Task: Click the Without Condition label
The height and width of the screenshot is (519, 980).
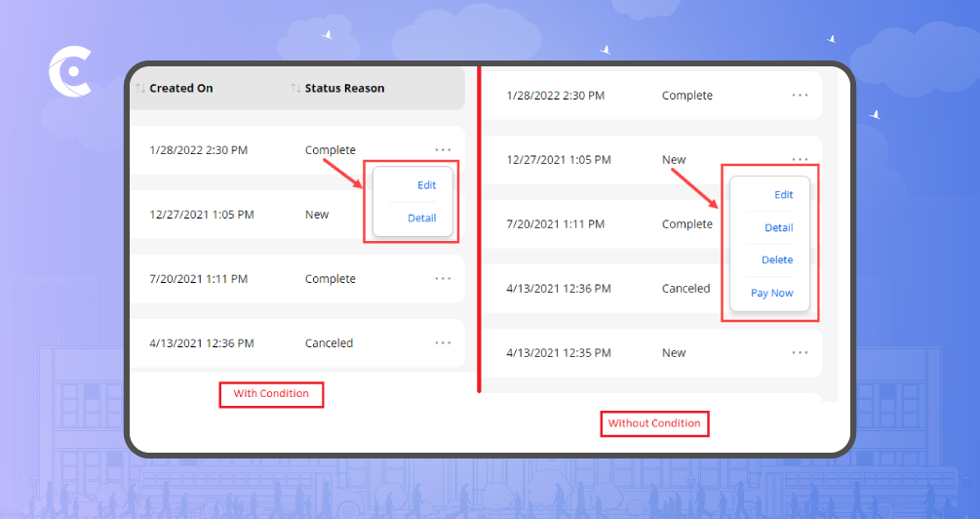Action: 653,423
